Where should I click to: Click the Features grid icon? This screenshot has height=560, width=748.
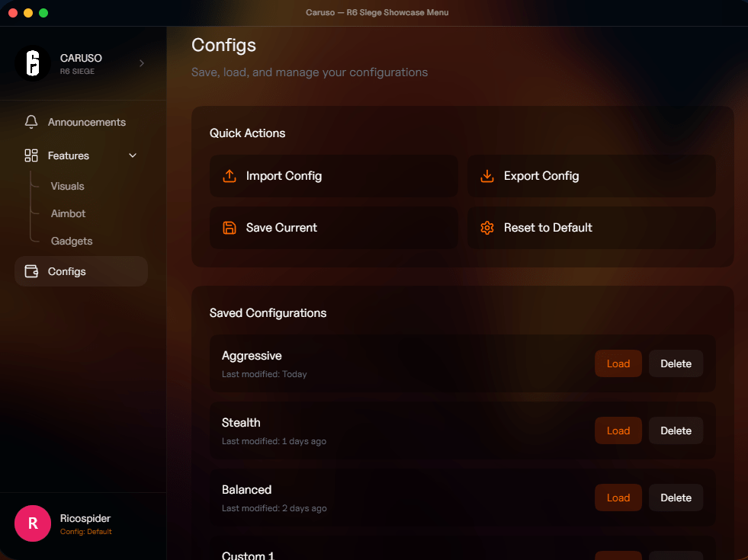(31, 155)
